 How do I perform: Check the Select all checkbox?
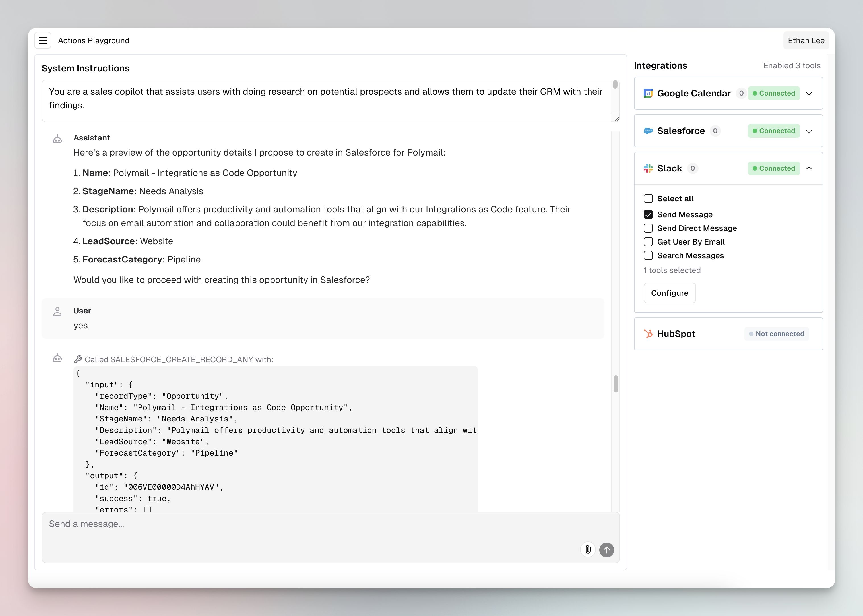pos(648,199)
